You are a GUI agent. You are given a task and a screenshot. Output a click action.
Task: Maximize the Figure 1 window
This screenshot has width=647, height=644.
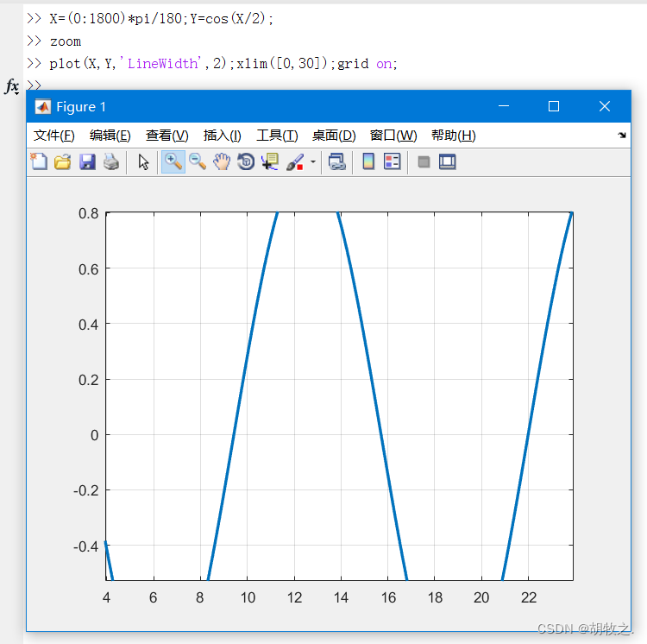click(554, 106)
